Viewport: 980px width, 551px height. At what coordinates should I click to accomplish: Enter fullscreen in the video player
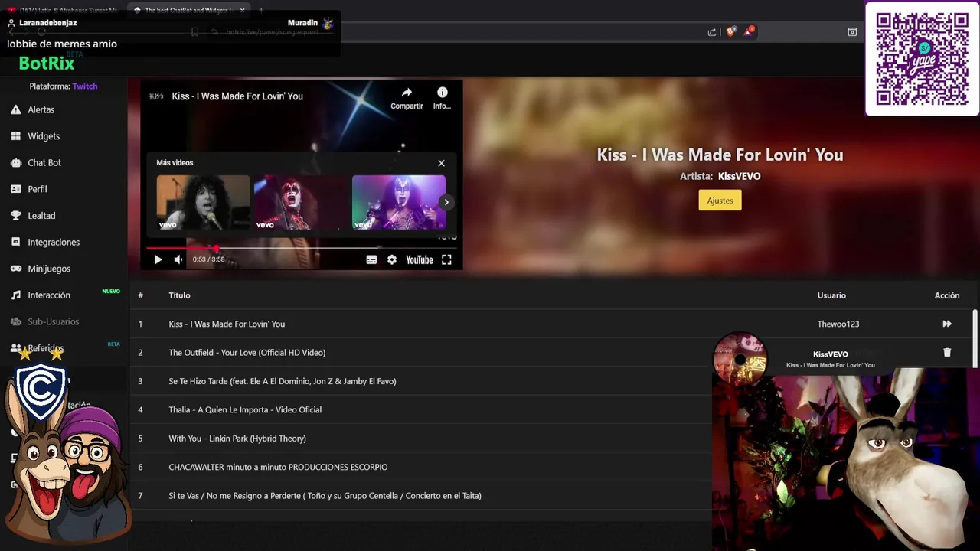[446, 259]
